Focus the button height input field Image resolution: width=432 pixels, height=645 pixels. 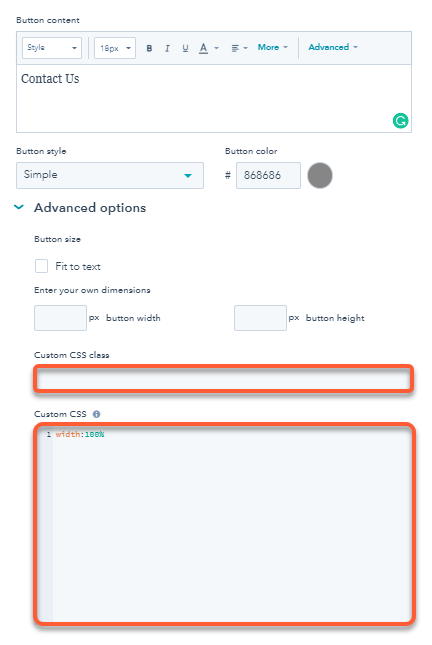click(260, 318)
